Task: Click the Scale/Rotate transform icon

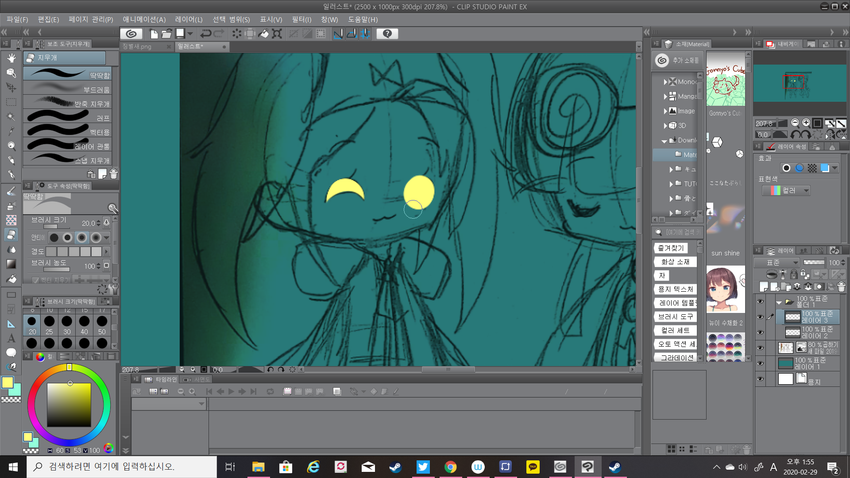Action: click(277, 34)
